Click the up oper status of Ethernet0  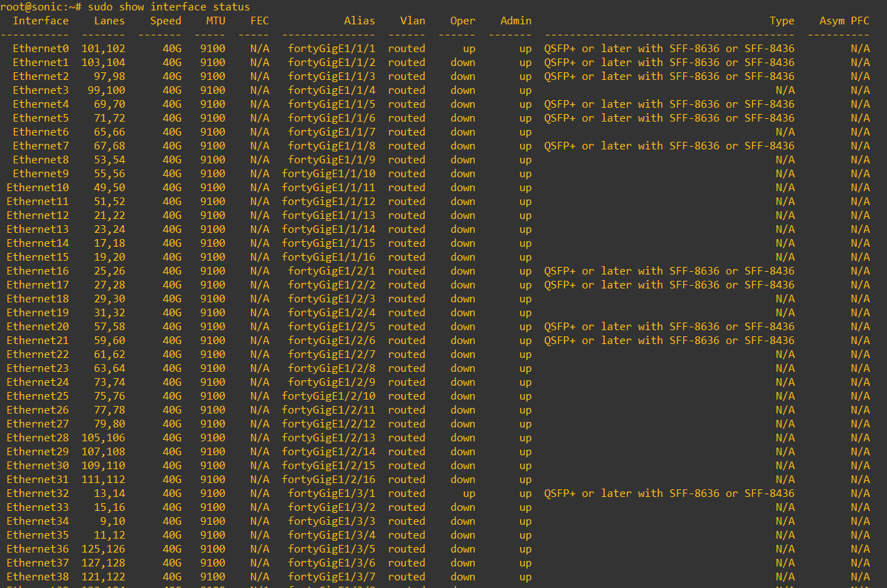pos(469,48)
